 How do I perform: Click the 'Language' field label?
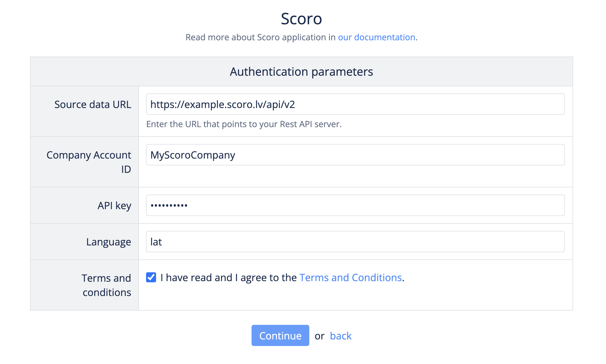point(109,242)
